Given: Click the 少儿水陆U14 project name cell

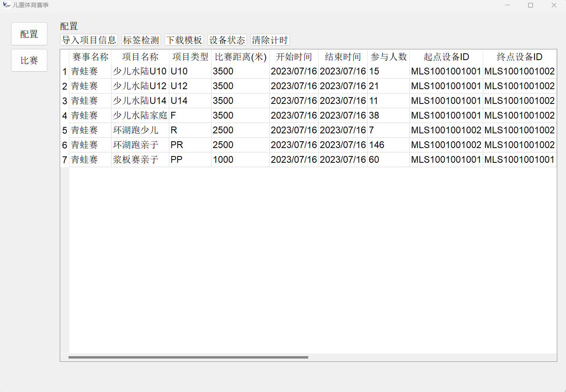Looking at the screenshot, I should tap(140, 101).
